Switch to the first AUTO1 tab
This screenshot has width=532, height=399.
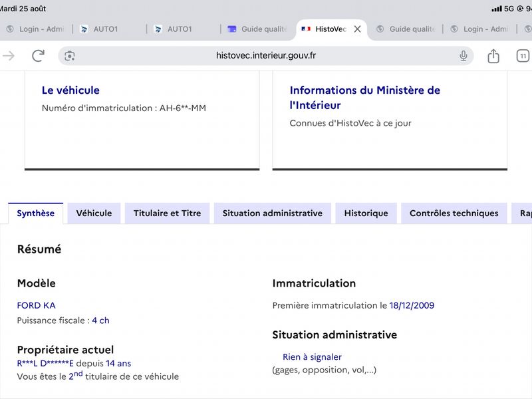coord(110,29)
